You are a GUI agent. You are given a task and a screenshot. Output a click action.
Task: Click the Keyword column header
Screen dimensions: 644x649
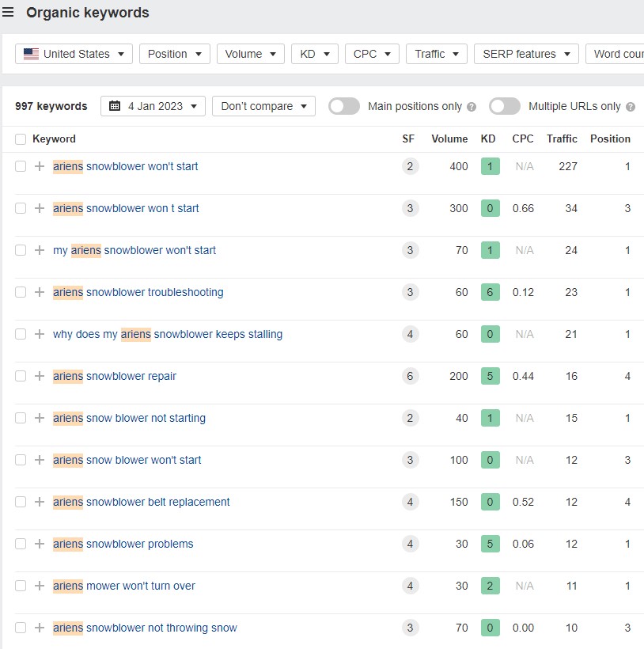click(54, 139)
